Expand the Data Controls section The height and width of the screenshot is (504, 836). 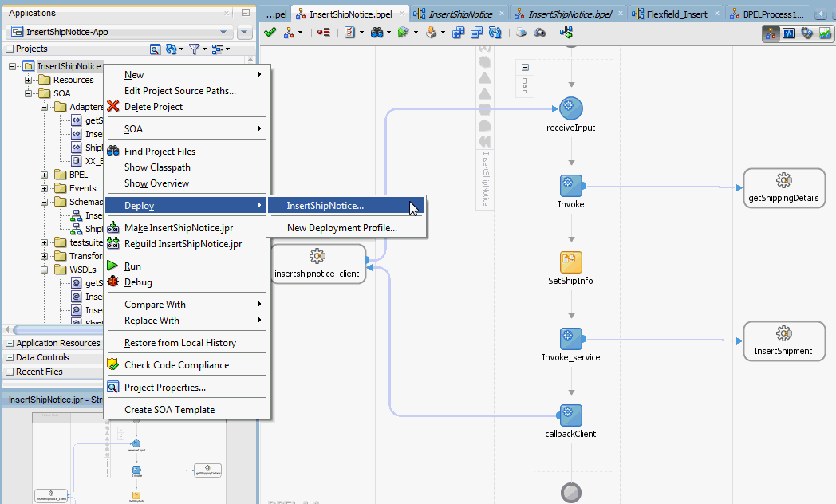[x=10, y=358]
